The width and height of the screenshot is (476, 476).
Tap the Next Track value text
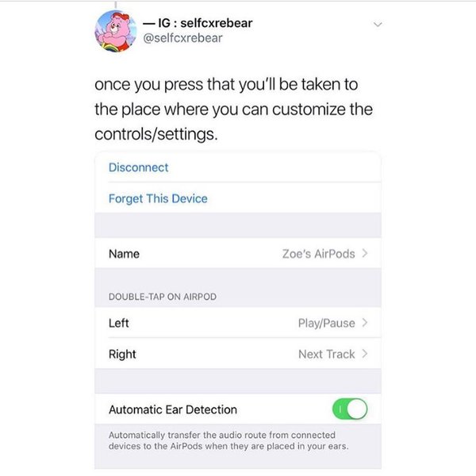point(327,354)
